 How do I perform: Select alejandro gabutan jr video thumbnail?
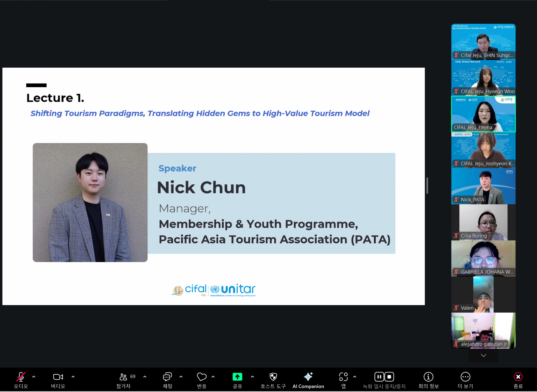pyautogui.click(x=483, y=331)
